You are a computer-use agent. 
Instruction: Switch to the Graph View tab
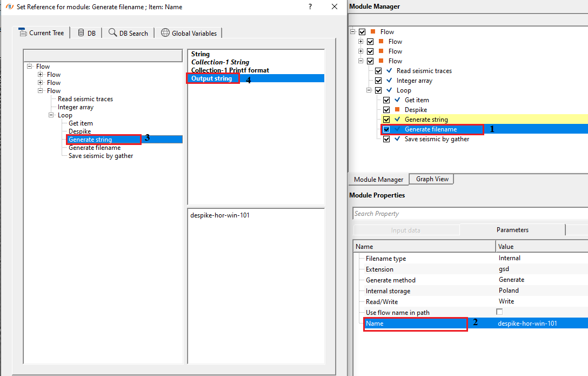click(x=432, y=179)
